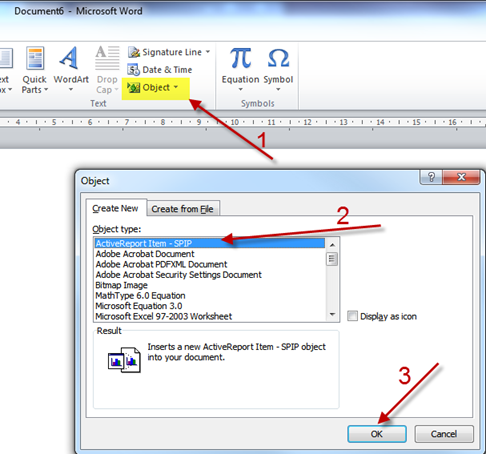Click the object list scrollbar thumb

click(332, 259)
